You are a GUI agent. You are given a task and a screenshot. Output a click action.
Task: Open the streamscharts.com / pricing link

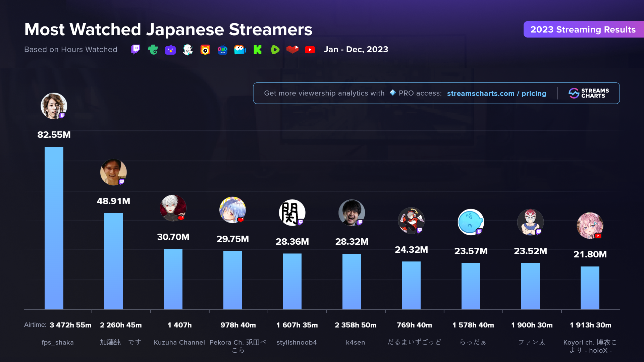(496, 94)
